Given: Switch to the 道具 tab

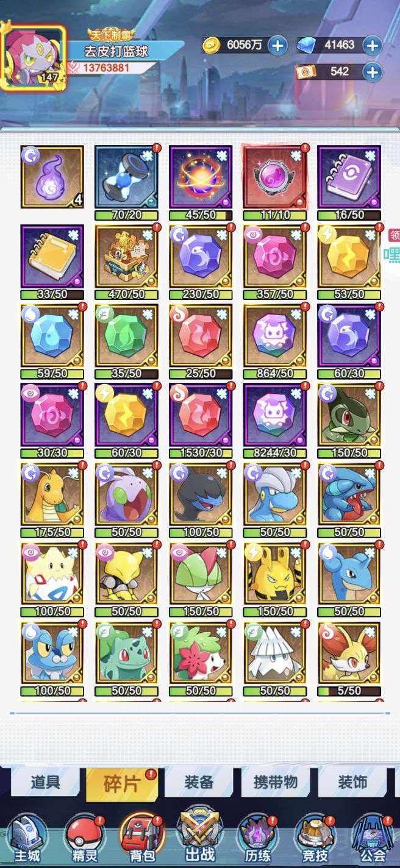Looking at the screenshot, I should pyautogui.click(x=45, y=782).
